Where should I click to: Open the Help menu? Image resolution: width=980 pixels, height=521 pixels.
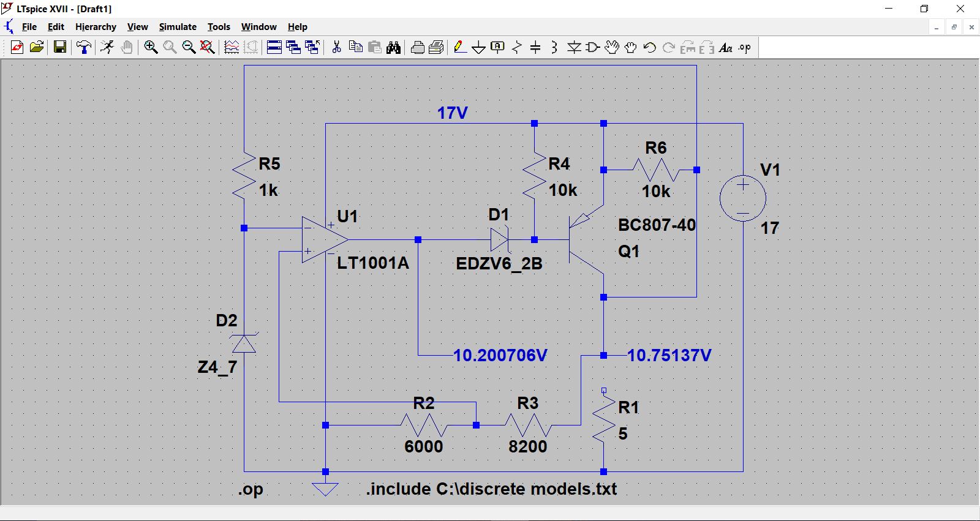[298, 27]
